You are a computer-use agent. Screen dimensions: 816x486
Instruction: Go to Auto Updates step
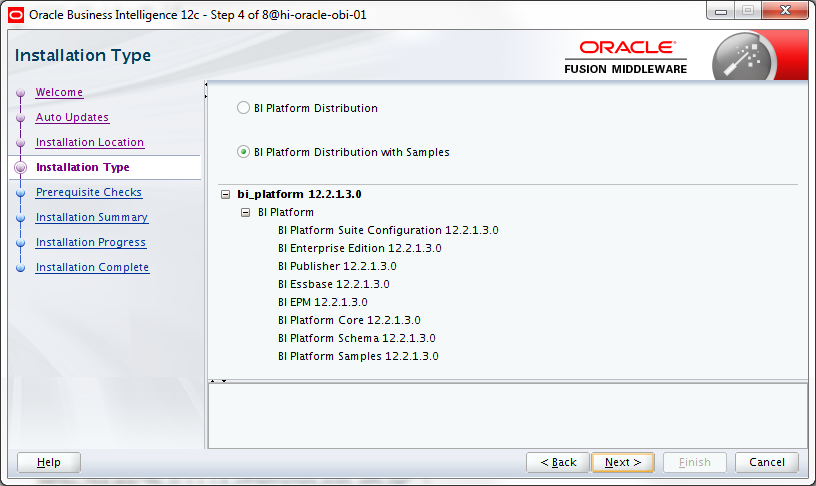click(72, 117)
